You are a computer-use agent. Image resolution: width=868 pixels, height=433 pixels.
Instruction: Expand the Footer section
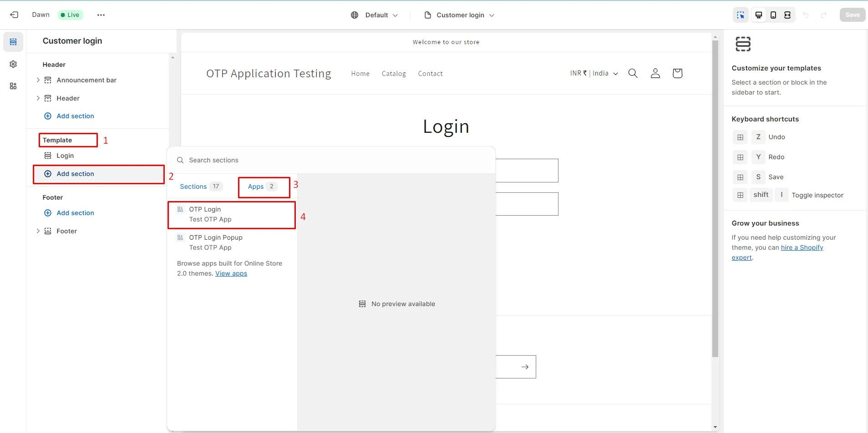[38, 231]
